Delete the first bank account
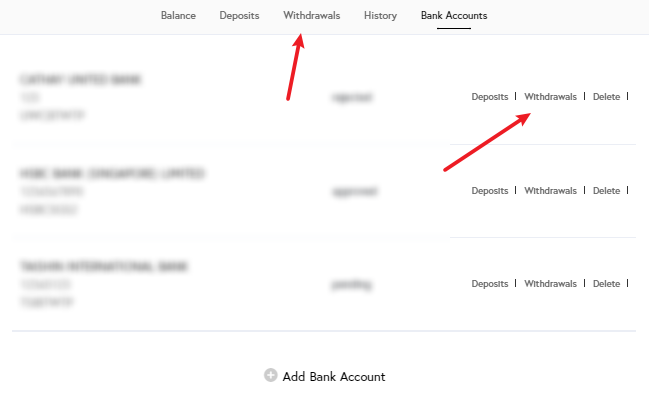Screen dimensions: 649x393 tap(606, 96)
